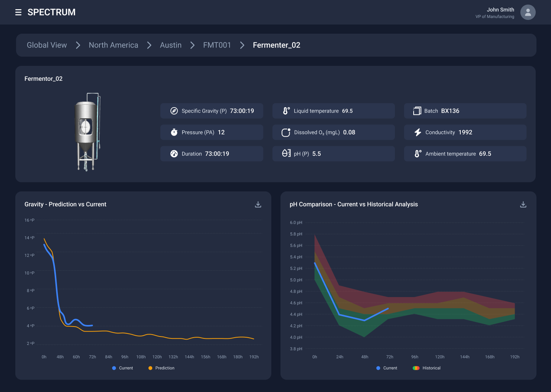Toggle the Historical band on pH chart

point(426,368)
